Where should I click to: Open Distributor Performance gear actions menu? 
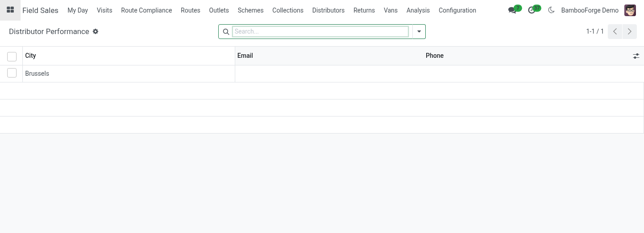click(x=95, y=31)
